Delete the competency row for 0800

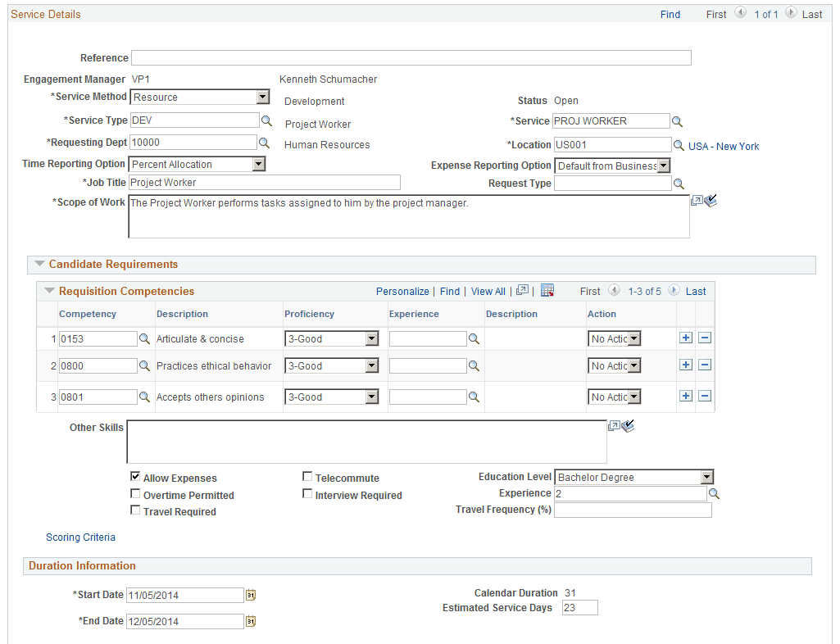(705, 365)
